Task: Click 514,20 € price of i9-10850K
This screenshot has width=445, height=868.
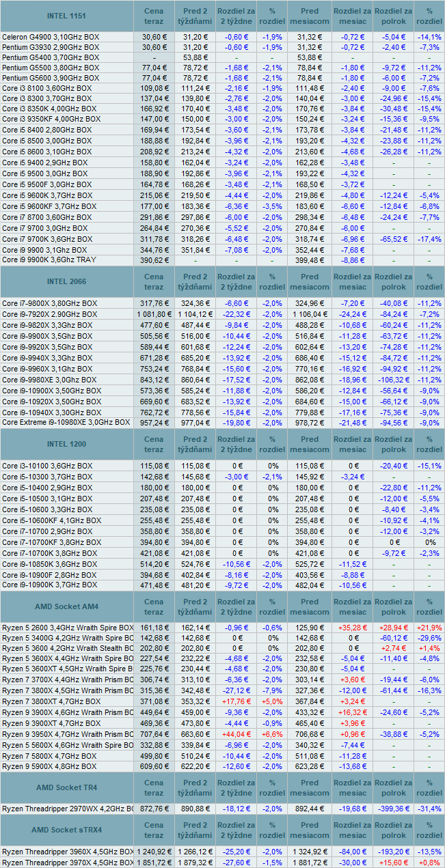Action: tap(154, 564)
